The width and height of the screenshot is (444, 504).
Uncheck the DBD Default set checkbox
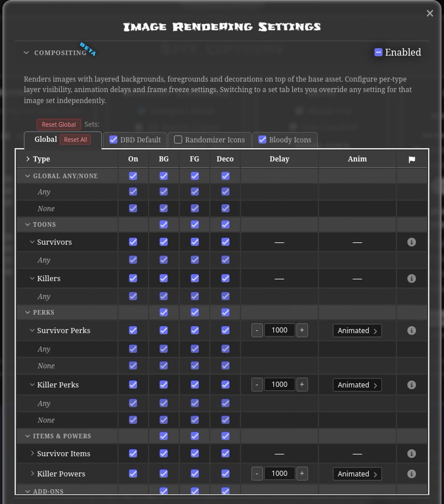coord(113,140)
